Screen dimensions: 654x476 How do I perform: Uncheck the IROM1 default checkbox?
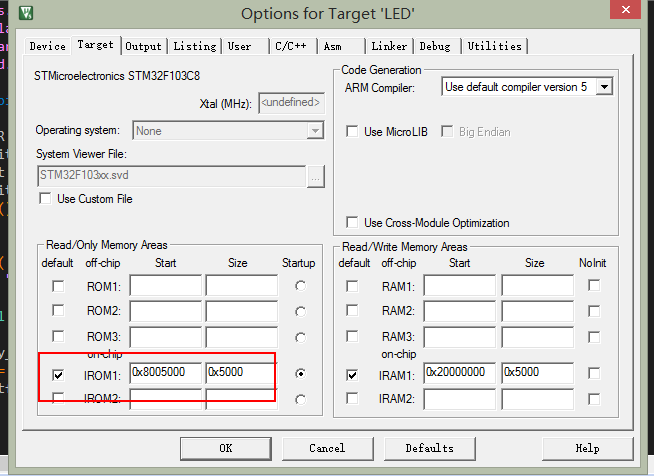(58, 375)
